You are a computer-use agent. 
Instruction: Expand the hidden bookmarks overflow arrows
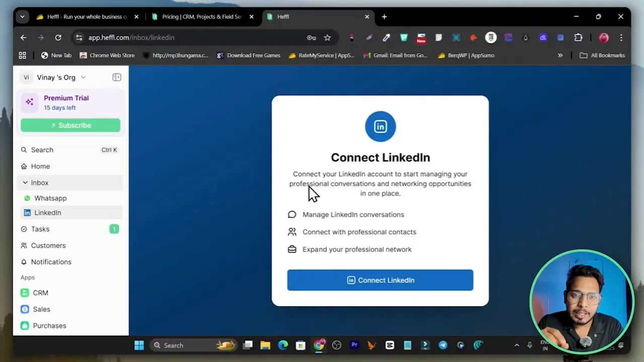560,55
